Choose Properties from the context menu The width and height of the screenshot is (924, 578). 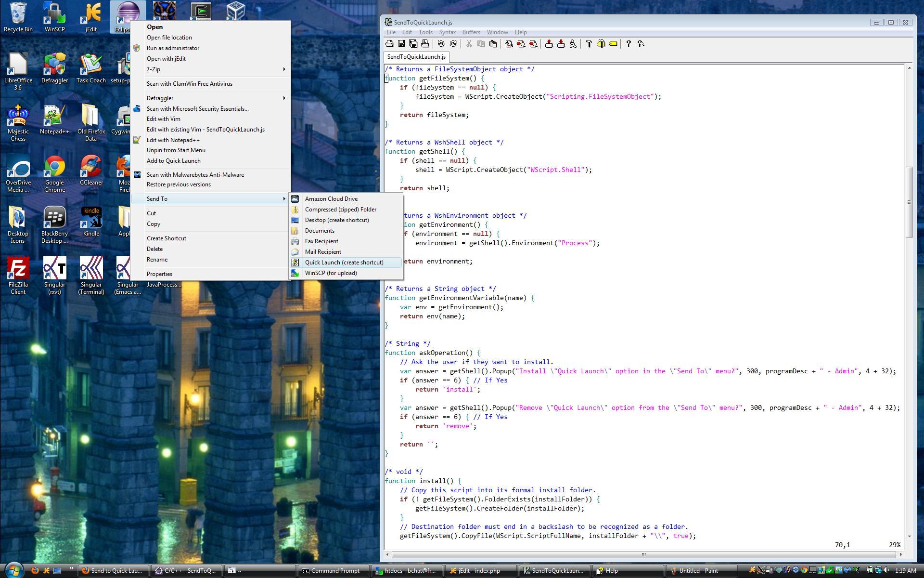[x=159, y=274]
